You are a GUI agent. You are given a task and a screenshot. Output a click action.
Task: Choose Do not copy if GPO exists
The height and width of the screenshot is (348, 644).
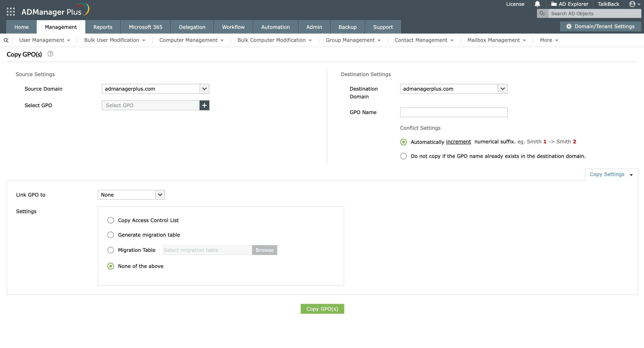pos(403,156)
